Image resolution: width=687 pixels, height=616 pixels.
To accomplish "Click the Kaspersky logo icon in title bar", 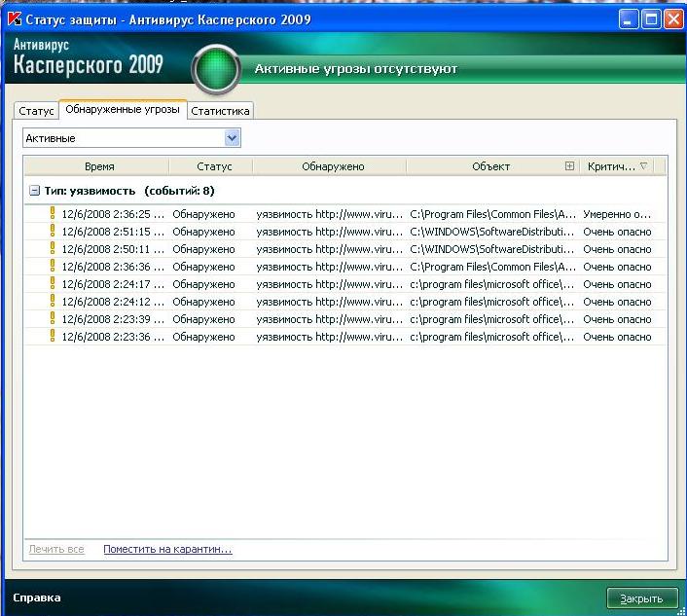I will click(15, 19).
